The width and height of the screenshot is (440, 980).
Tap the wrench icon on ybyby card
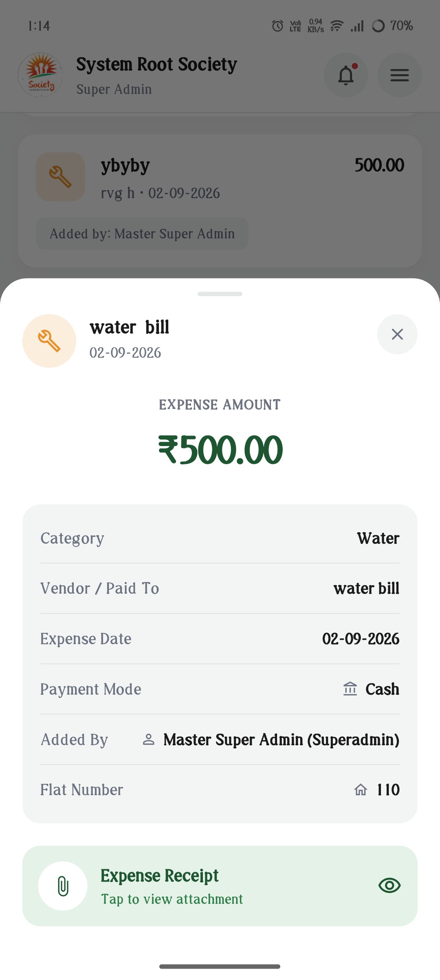(x=61, y=177)
